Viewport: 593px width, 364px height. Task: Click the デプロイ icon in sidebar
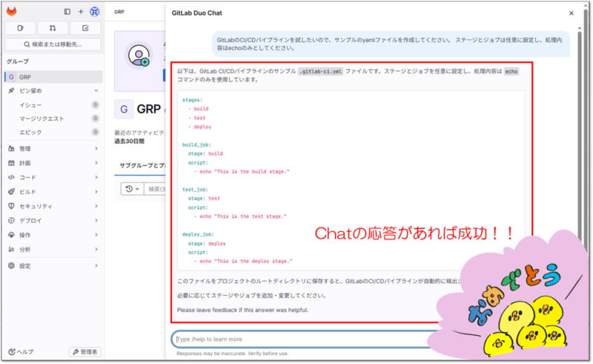pyautogui.click(x=11, y=220)
